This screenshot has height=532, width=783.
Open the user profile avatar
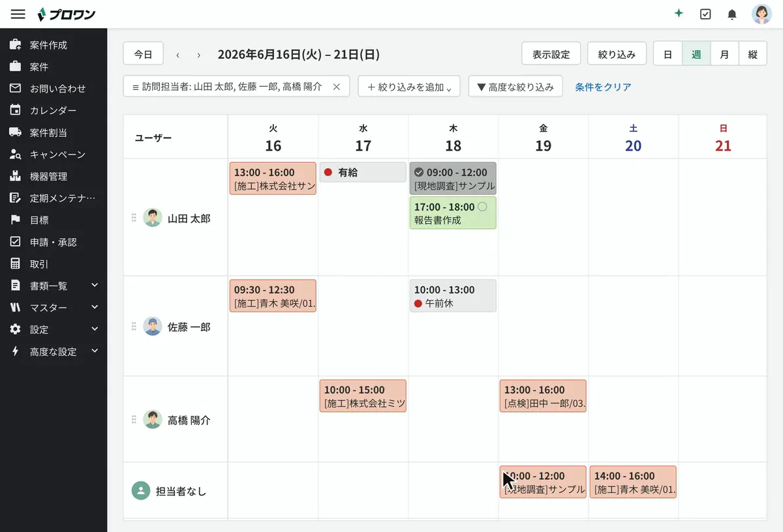[x=761, y=14]
